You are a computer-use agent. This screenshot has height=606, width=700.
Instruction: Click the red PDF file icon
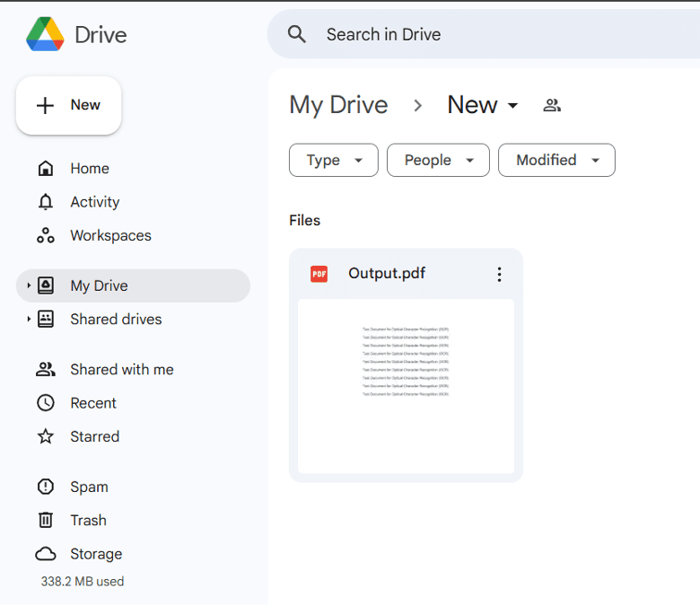(x=319, y=275)
